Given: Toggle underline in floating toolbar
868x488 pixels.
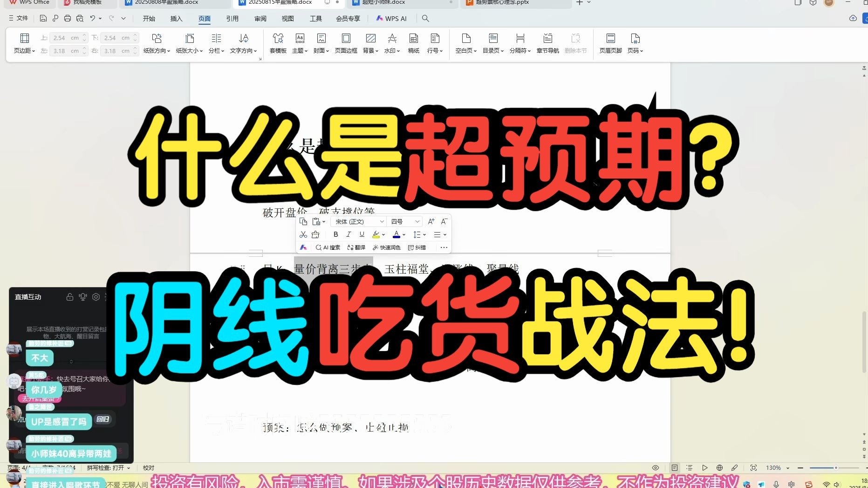Looking at the screenshot, I should [362, 234].
